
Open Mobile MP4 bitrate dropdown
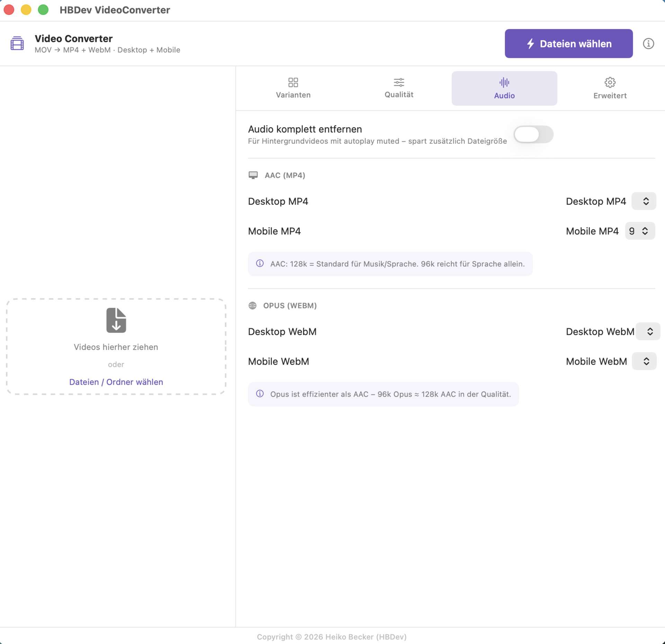(640, 231)
